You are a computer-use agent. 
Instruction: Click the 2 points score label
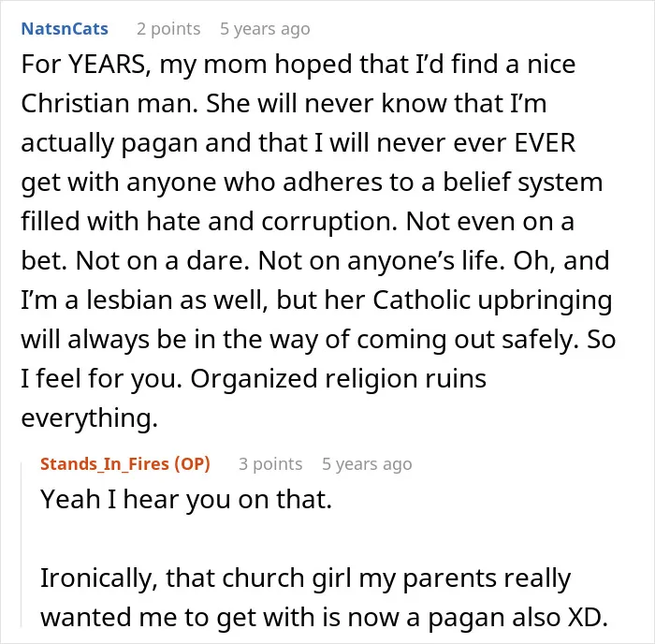tap(168, 29)
